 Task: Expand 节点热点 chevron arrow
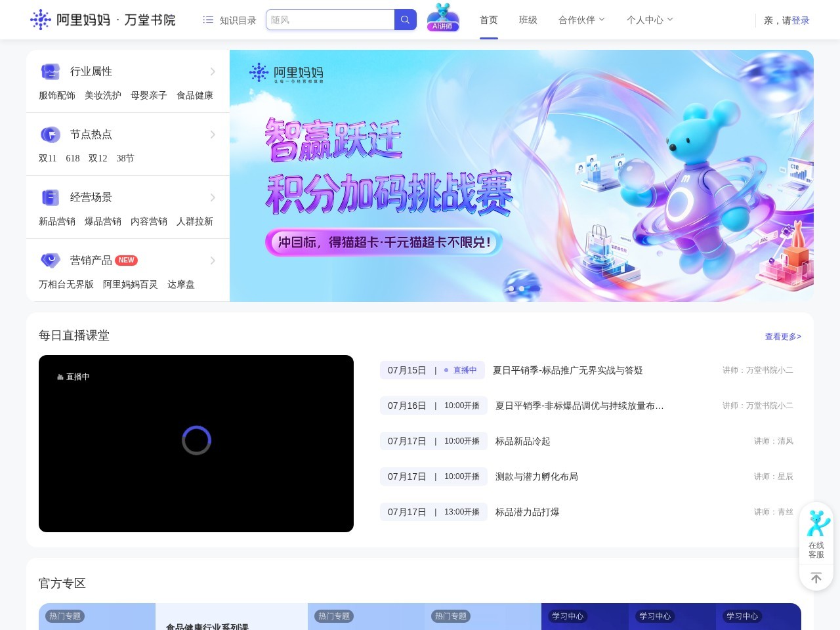coord(213,135)
